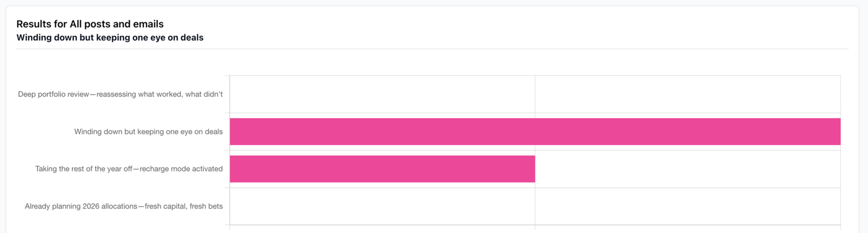Viewport: 868px width, 233px height.
Task: Click the right border line of the chart
Action: (x=840, y=150)
